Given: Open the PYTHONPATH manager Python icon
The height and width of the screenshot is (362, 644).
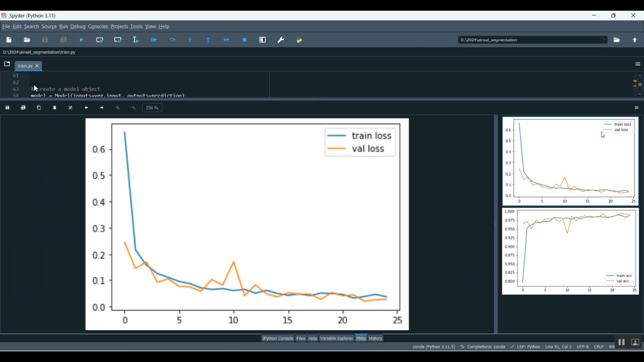Looking at the screenshot, I should (299, 40).
